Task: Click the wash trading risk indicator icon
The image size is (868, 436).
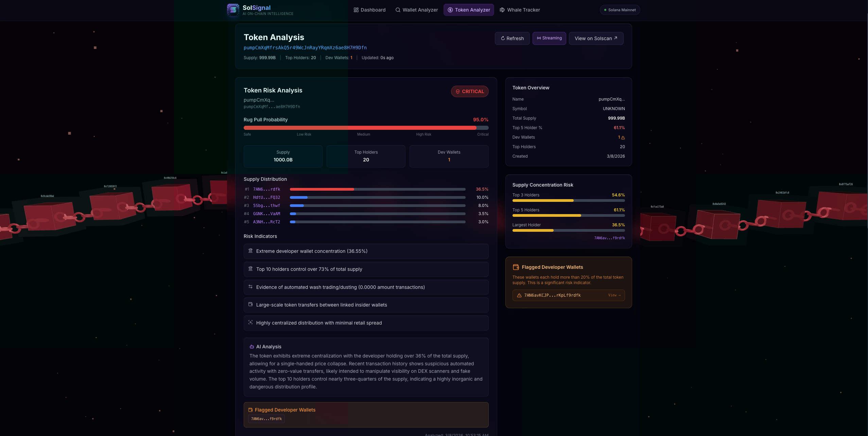Action: [250, 287]
